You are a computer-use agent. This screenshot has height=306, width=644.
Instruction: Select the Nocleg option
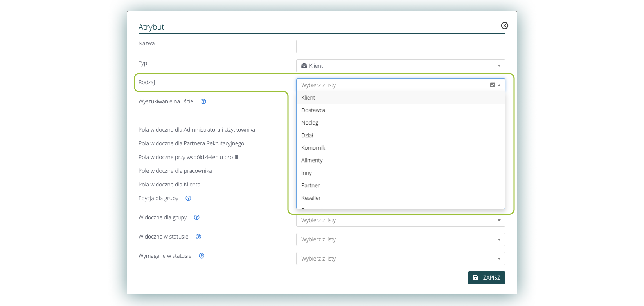pos(310,123)
